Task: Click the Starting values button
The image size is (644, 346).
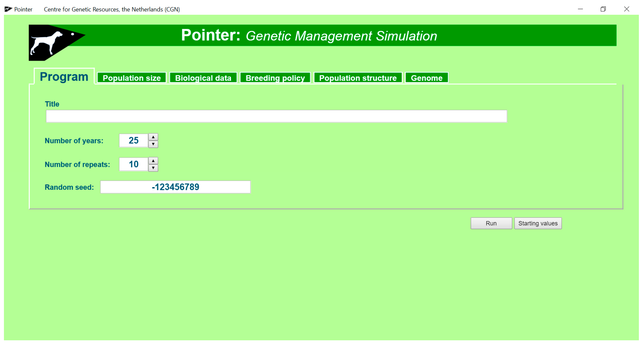Action: point(537,223)
